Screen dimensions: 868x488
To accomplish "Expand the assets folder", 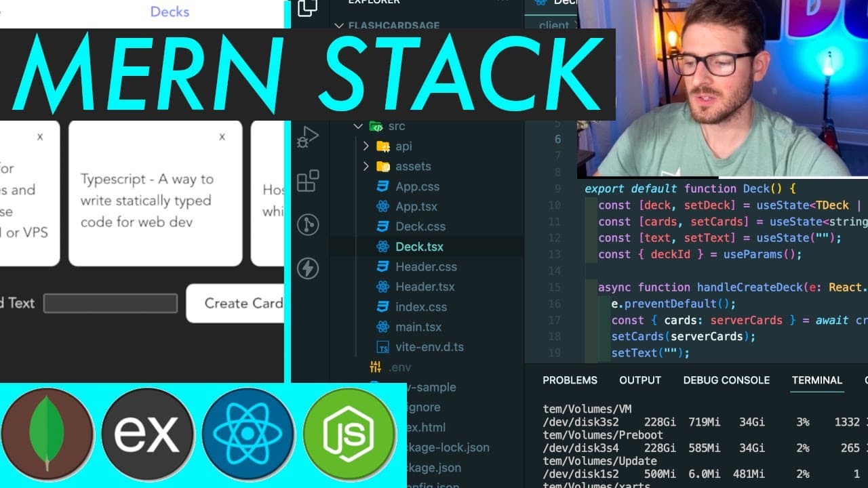I will coord(366,166).
